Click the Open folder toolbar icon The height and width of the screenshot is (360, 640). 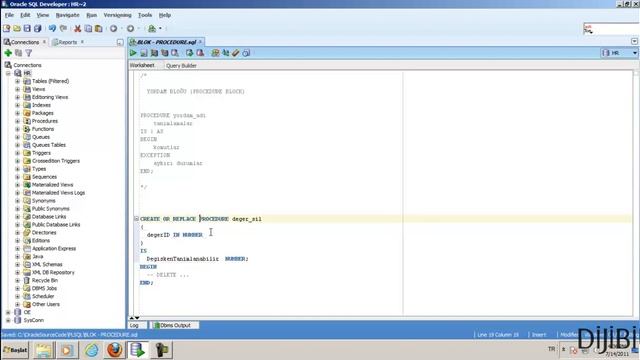click(x=17, y=29)
